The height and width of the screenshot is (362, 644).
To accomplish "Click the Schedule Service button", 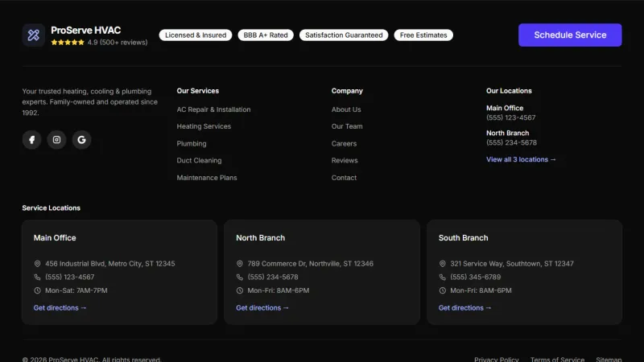I will [x=570, y=35].
